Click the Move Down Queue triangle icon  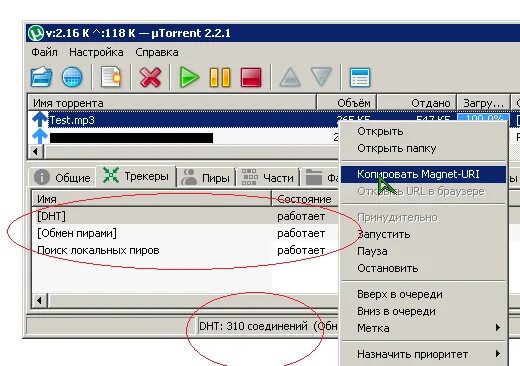321,77
